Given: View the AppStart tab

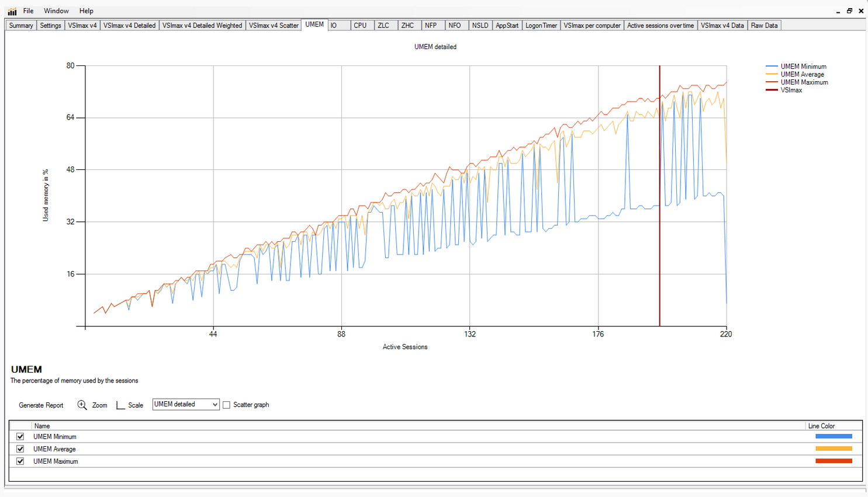Looking at the screenshot, I should point(507,26).
